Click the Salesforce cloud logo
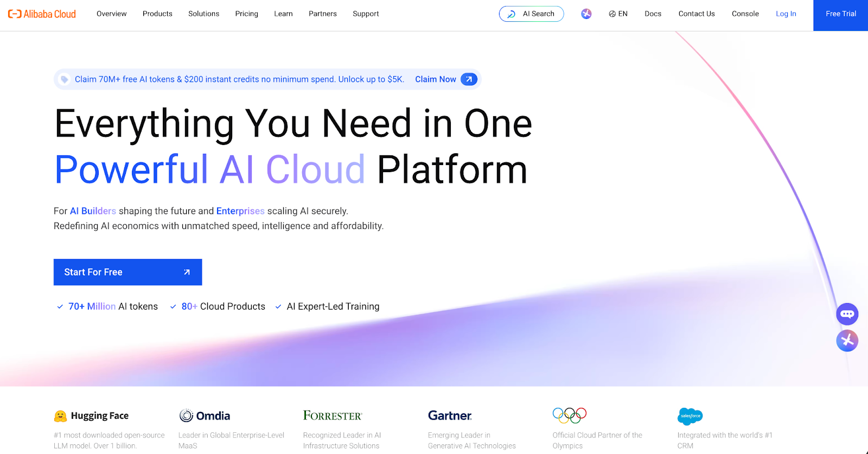 pyautogui.click(x=690, y=416)
